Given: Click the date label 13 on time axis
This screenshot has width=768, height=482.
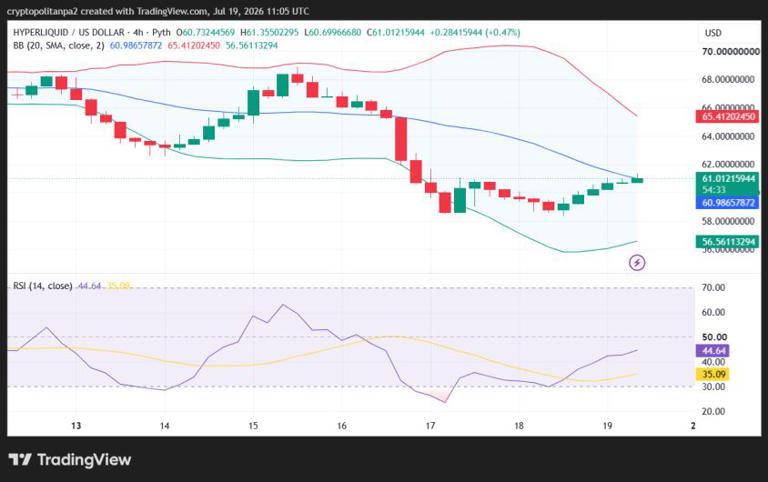Looking at the screenshot, I should click(x=76, y=426).
